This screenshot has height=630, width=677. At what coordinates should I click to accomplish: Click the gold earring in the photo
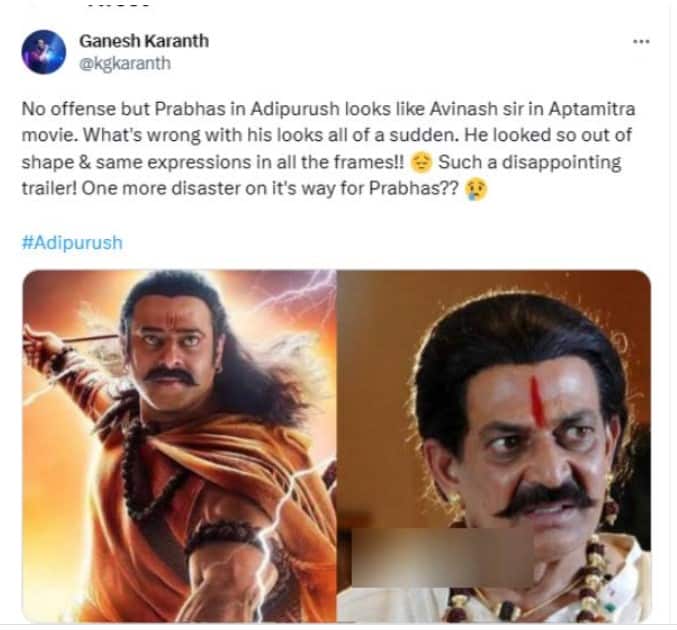click(455, 502)
